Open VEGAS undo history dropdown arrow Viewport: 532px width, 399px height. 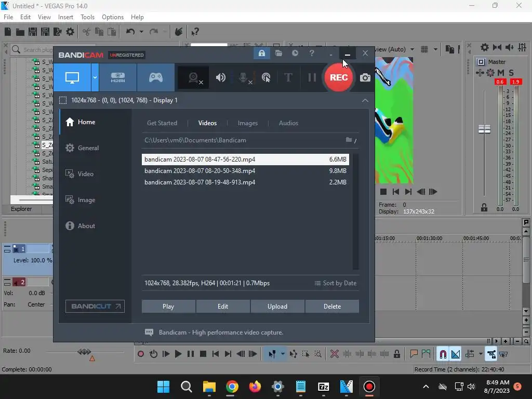141,32
